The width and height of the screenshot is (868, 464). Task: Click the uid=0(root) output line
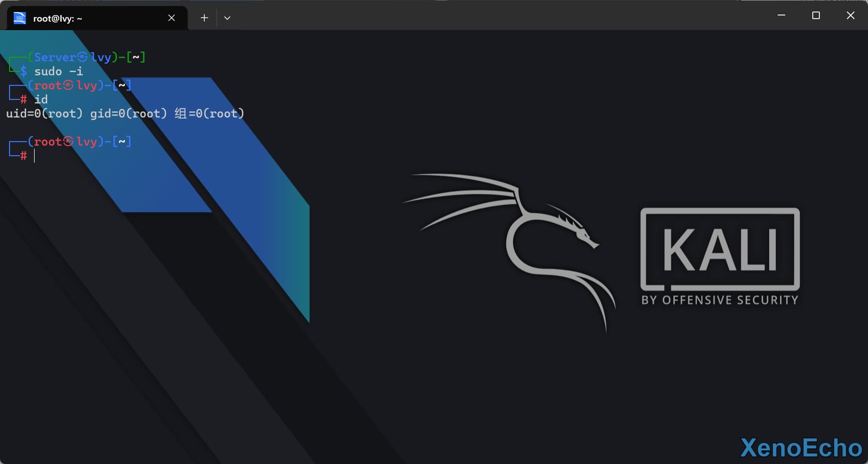coord(125,113)
